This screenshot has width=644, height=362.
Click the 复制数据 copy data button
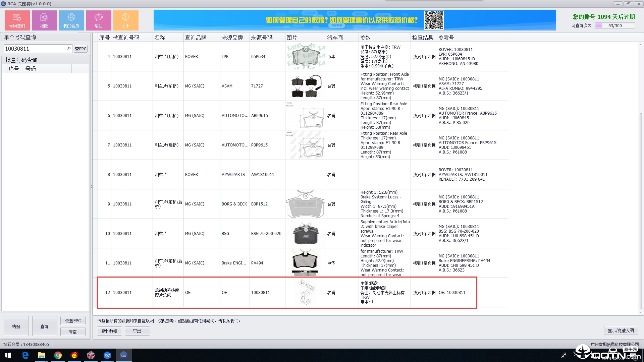click(109, 331)
